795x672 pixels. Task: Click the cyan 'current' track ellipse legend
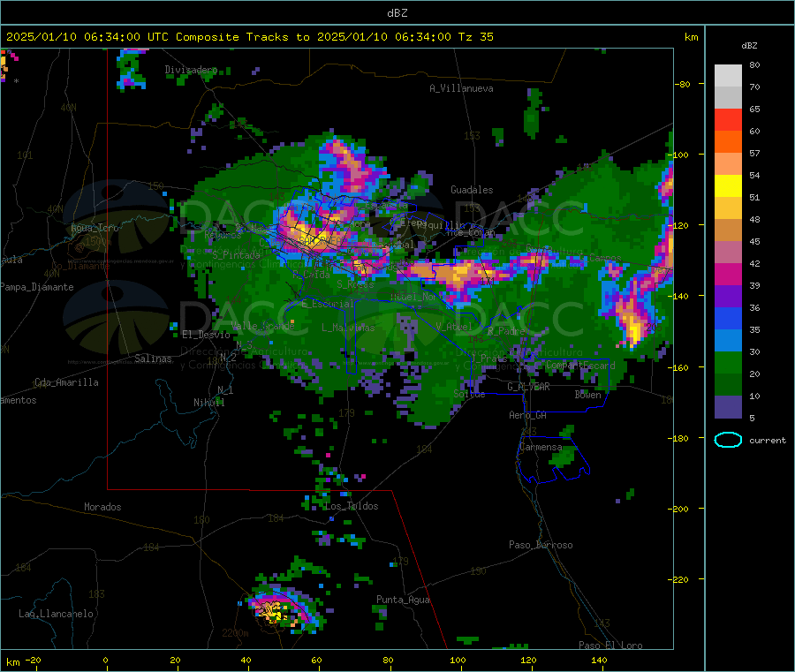click(728, 440)
